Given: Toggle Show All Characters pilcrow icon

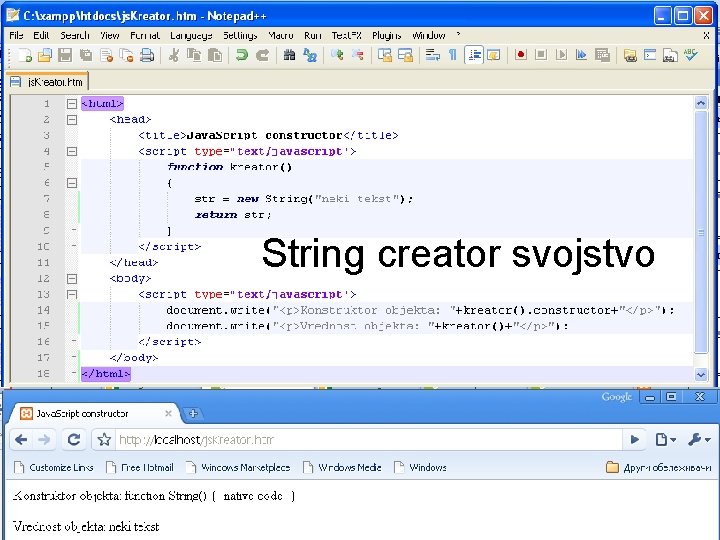Looking at the screenshot, I should [x=453, y=55].
